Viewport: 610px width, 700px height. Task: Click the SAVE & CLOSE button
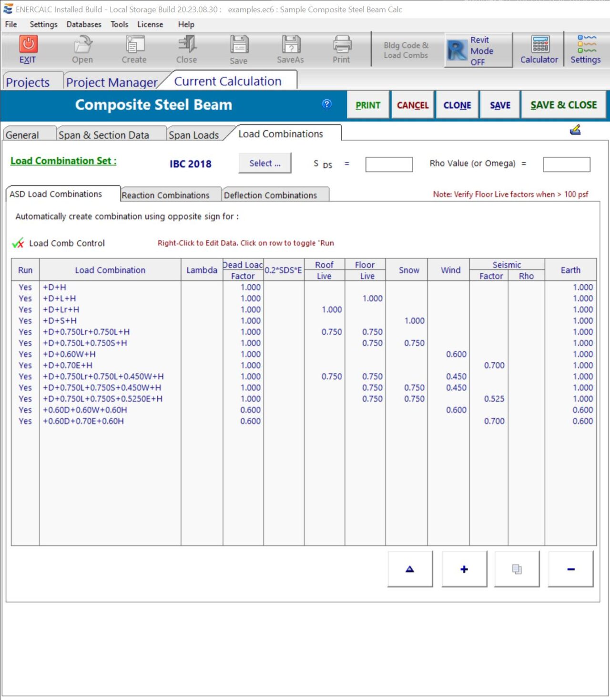coord(563,105)
